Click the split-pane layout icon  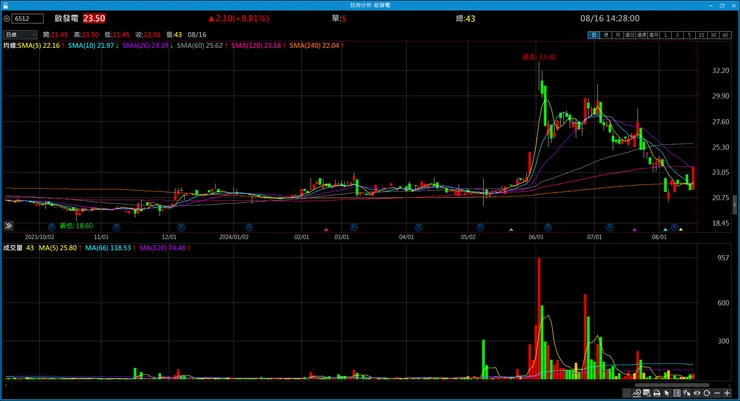point(677,393)
